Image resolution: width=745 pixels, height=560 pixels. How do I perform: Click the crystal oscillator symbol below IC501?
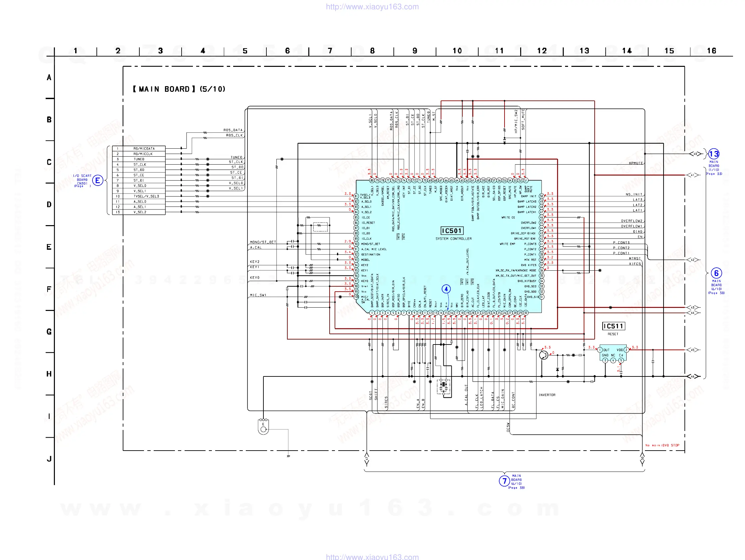444,384
